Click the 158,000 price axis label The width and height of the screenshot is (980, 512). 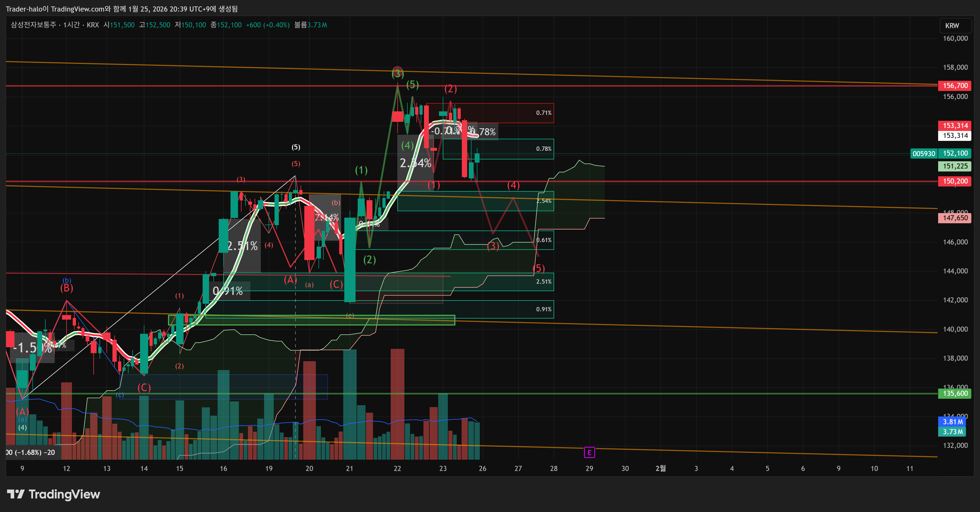point(955,67)
